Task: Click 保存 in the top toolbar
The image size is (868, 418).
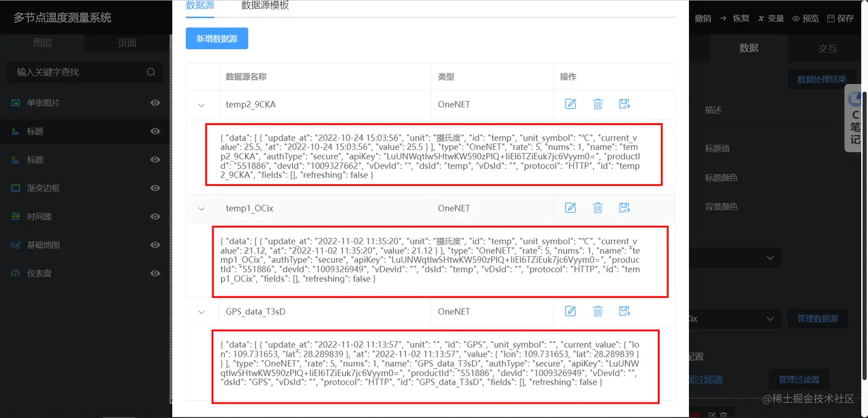Action: (840, 18)
